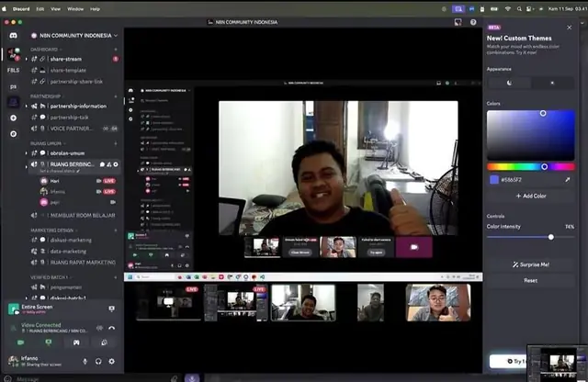Deafen with the headphones icon
The image size is (588, 382).
[x=98, y=362]
